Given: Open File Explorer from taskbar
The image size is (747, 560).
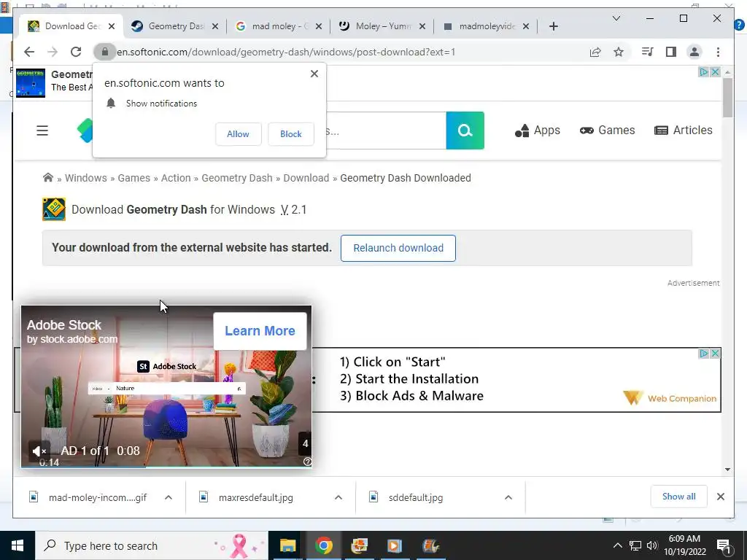Looking at the screenshot, I should coord(287,545).
